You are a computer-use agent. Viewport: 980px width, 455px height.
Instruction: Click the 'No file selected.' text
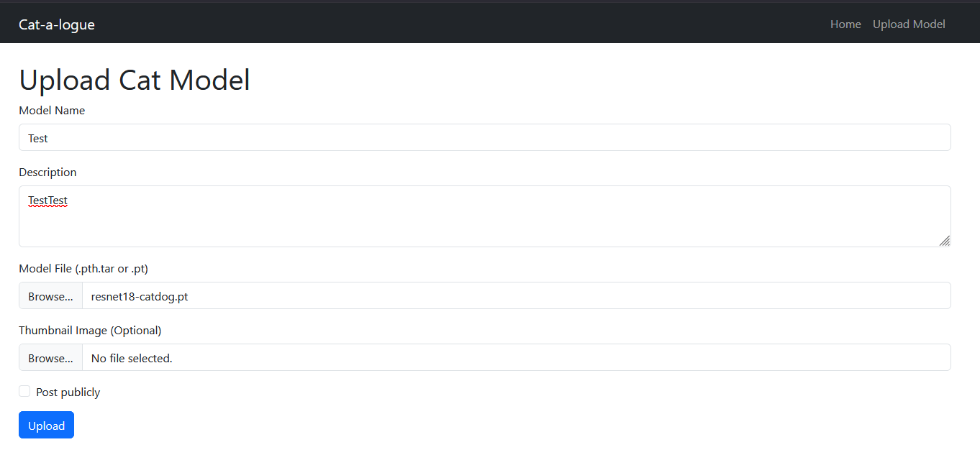point(132,358)
